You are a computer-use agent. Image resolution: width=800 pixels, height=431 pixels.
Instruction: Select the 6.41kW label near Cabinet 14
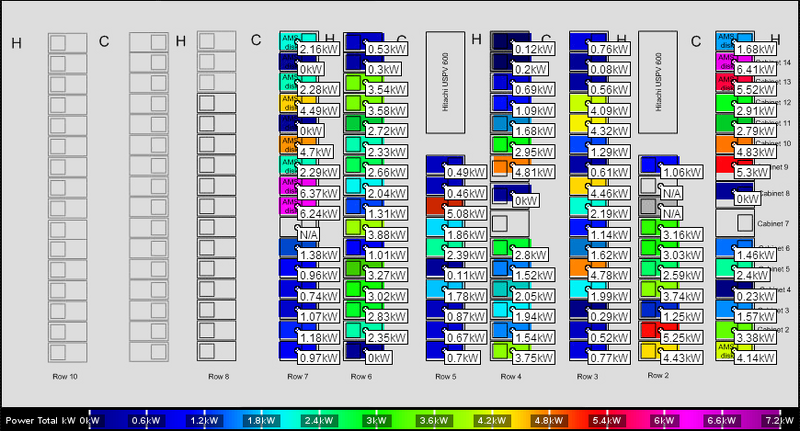(x=756, y=69)
